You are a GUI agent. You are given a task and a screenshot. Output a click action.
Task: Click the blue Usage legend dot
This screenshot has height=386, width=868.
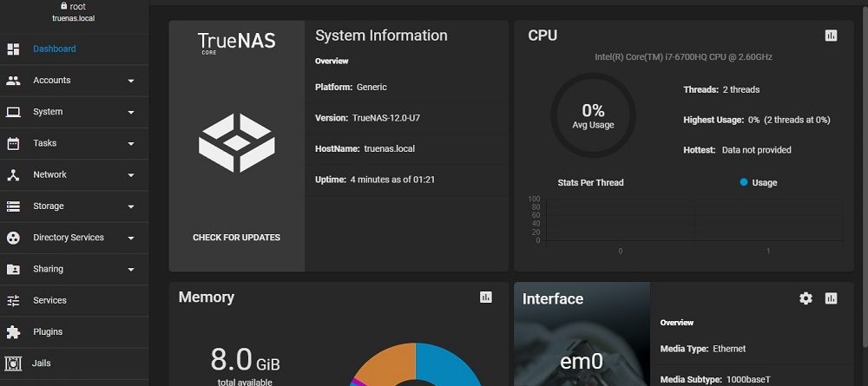[x=744, y=182]
